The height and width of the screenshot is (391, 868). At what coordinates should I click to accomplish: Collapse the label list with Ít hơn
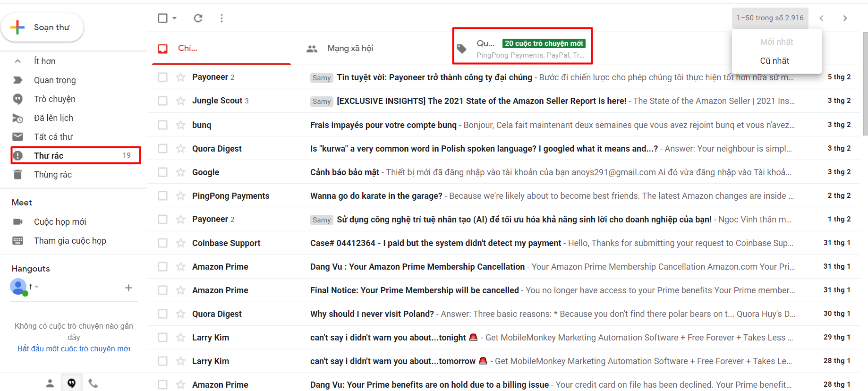[x=44, y=61]
